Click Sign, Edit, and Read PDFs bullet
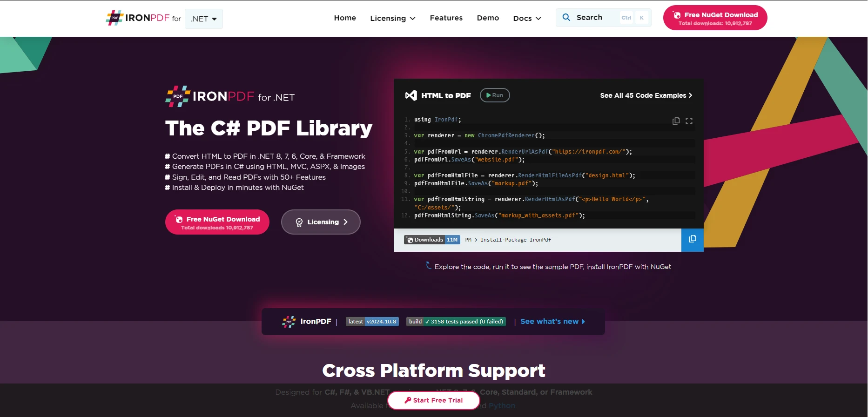Image resolution: width=868 pixels, height=417 pixels. (x=245, y=177)
